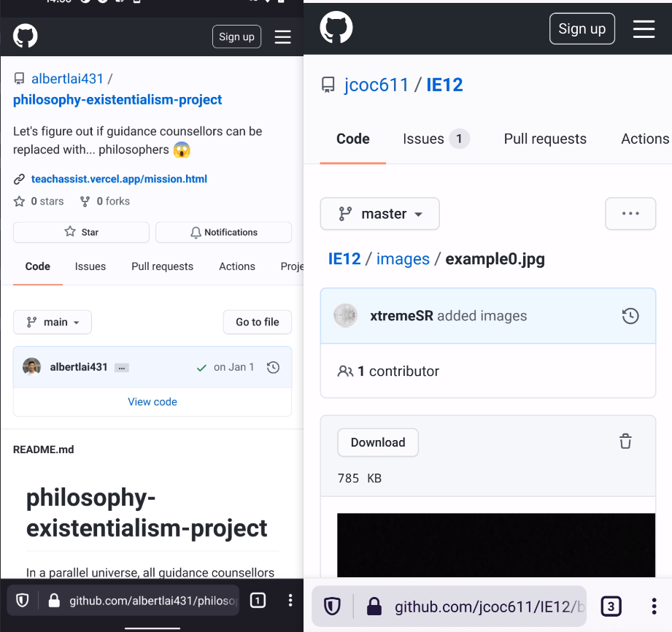This screenshot has height=632, width=672.
Task: Open tab counter showing 3 tabs
Action: click(611, 606)
